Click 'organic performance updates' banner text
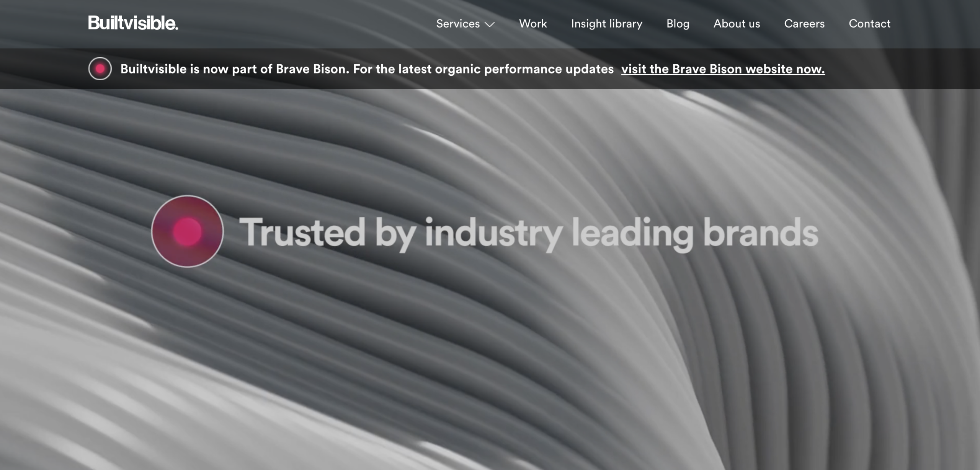Screen dimensions: 980x470 [524, 69]
